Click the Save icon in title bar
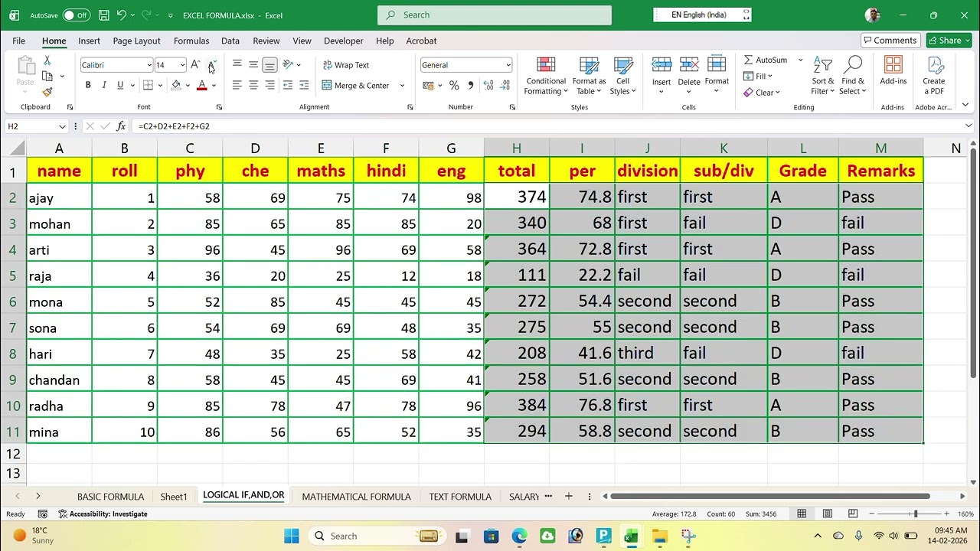Image resolution: width=980 pixels, height=551 pixels. tap(104, 15)
